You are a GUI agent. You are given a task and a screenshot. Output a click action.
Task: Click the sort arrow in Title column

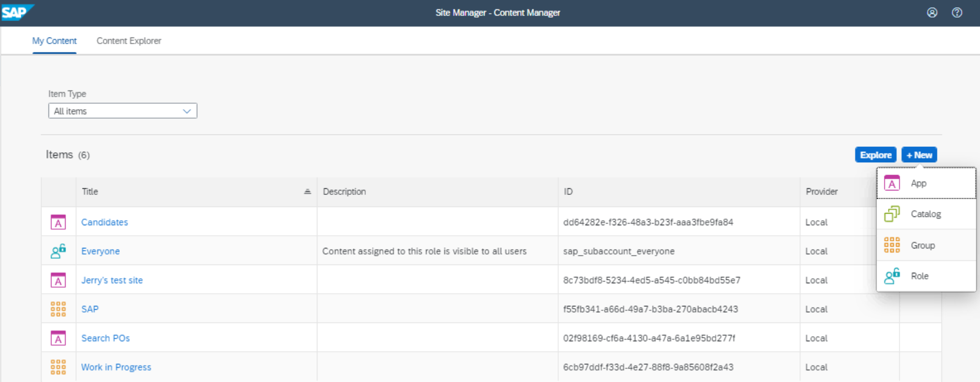pos(308,192)
